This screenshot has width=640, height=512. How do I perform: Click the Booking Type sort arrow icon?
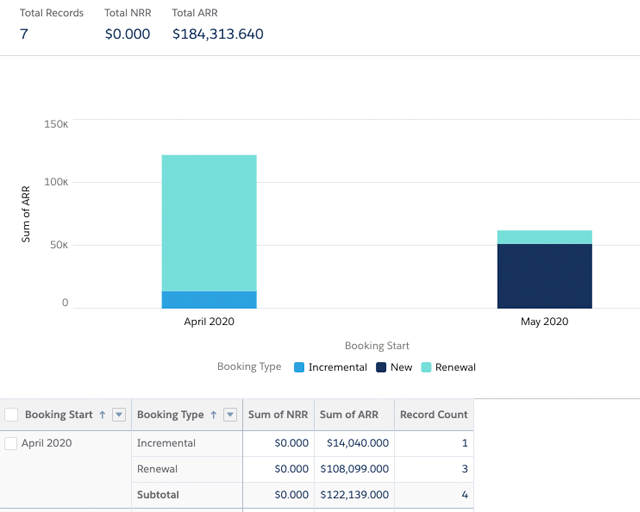point(213,415)
